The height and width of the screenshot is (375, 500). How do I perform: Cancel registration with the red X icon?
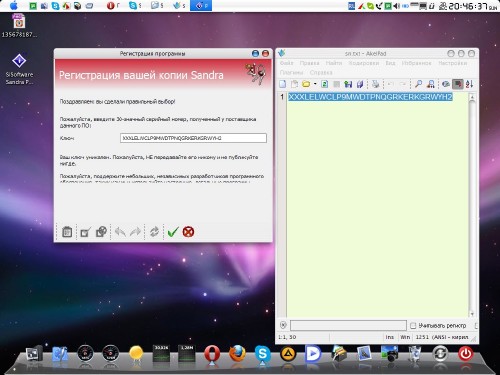(x=188, y=232)
